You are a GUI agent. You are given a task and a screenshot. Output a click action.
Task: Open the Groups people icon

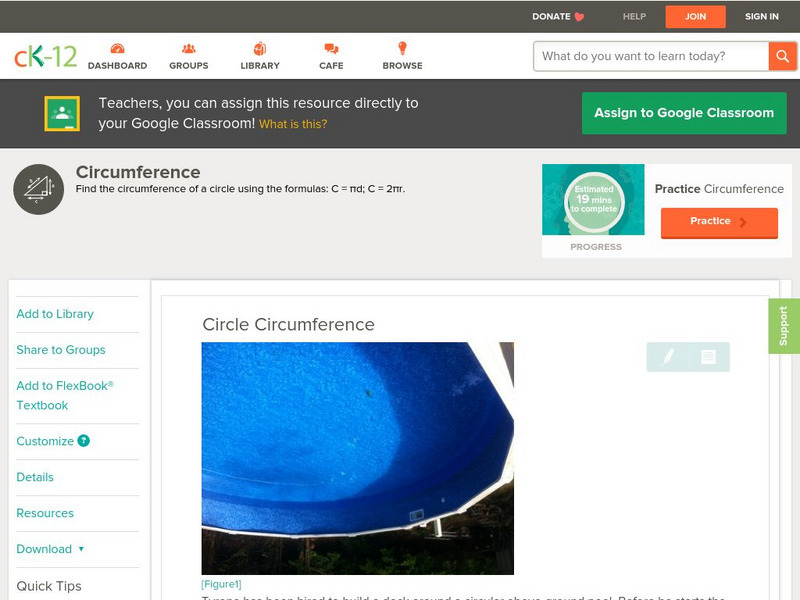(189, 48)
